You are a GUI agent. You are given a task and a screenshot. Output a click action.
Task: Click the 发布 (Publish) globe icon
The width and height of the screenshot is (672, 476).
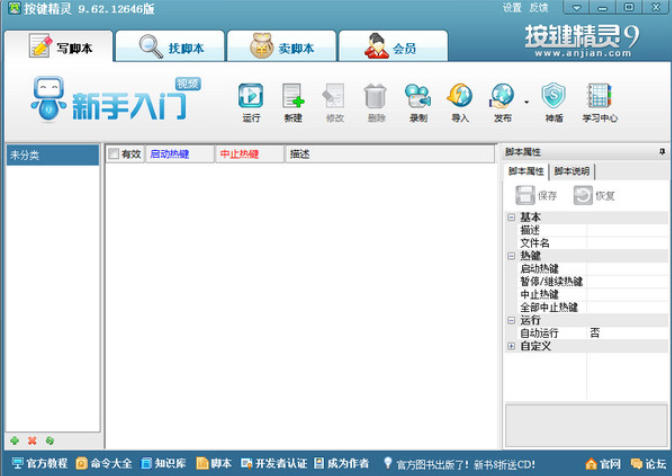(x=502, y=102)
